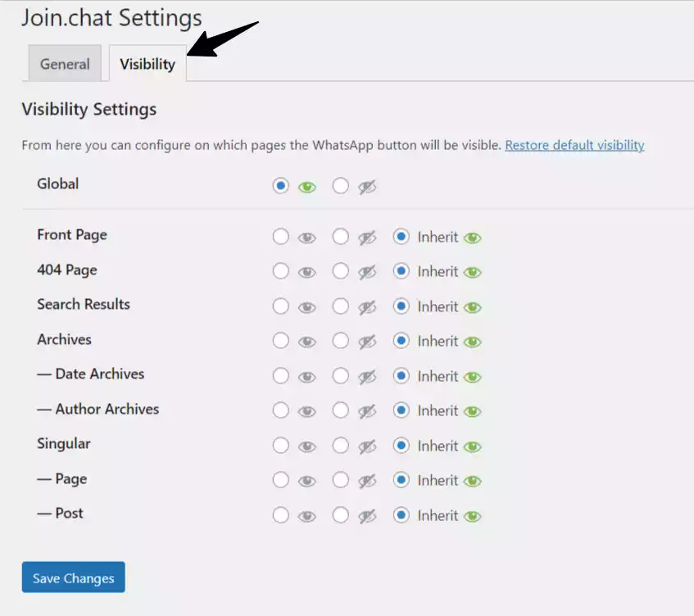
Task: Set Singular to hidden radio
Action: pos(340,445)
